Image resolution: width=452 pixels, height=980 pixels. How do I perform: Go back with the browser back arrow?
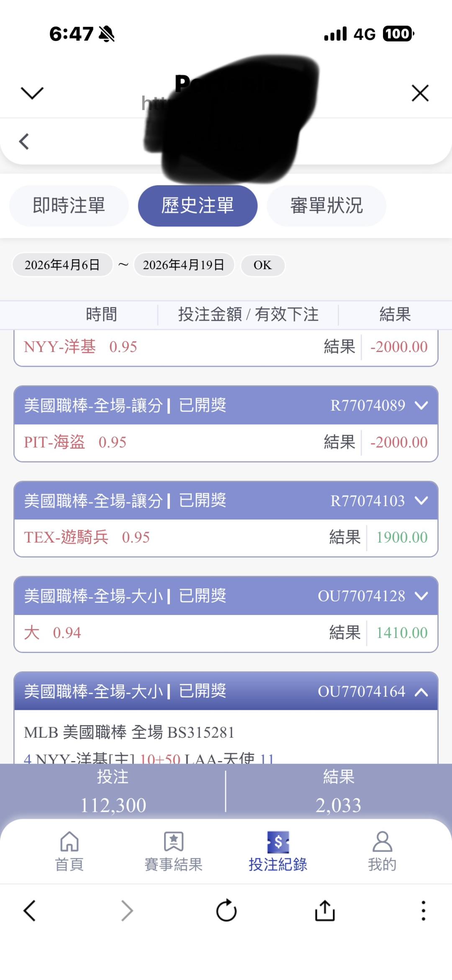29,911
